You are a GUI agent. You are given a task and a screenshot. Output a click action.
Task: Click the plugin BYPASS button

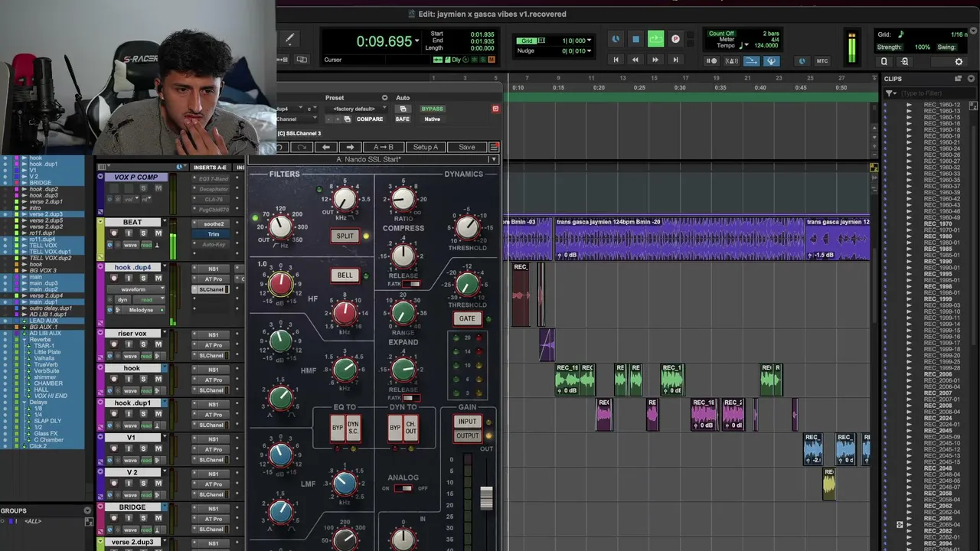[x=433, y=109]
